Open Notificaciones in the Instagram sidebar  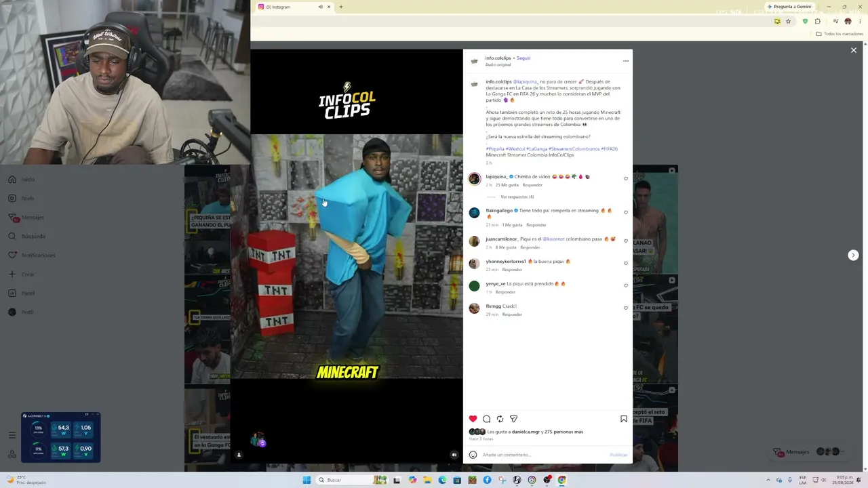click(31, 256)
